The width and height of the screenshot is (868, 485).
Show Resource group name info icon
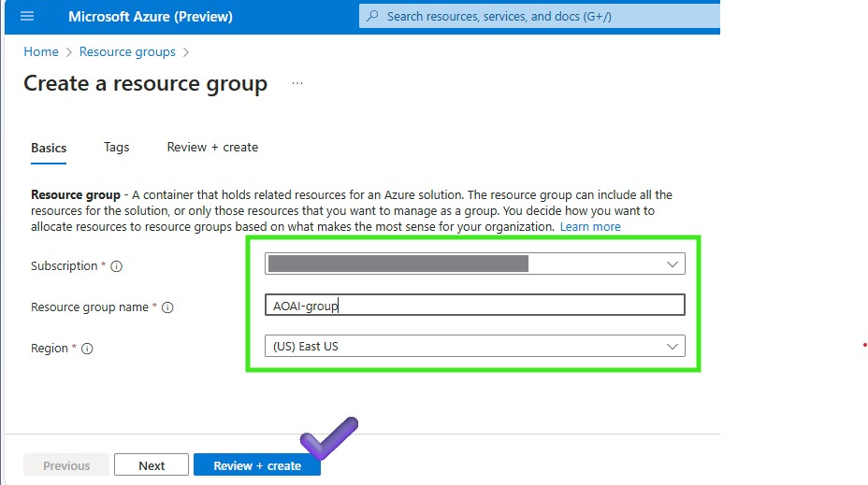tap(167, 307)
